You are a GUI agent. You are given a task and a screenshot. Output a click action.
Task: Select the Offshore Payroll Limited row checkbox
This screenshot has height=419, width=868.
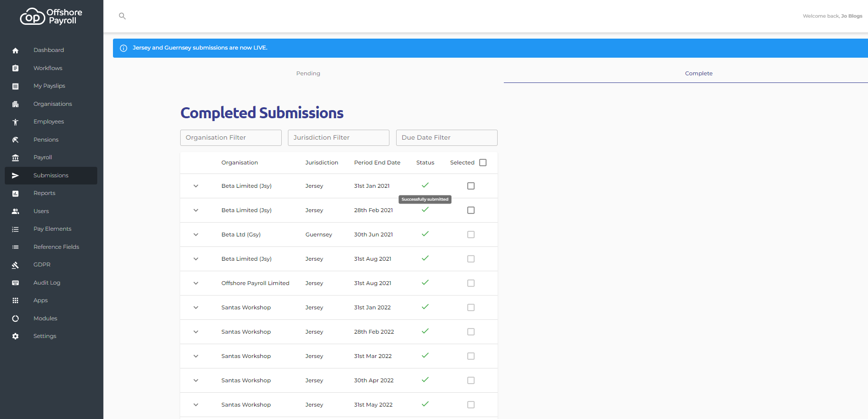tap(471, 283)
